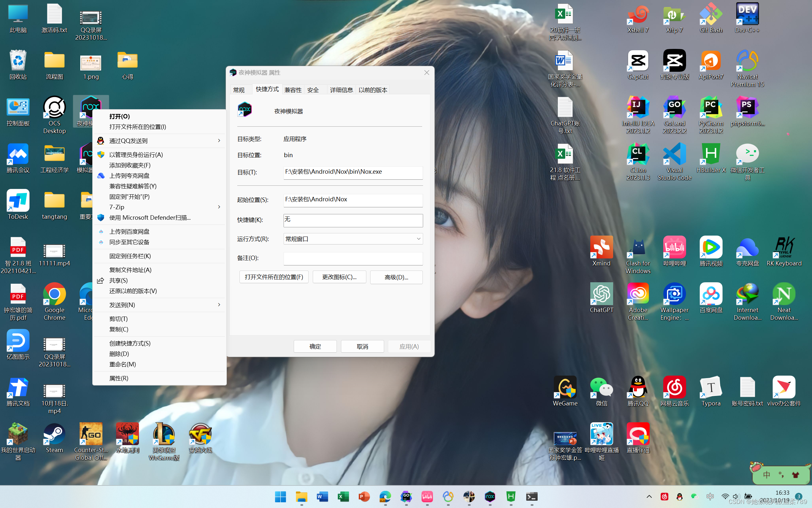Click the 快捷键(K) input field
The image size is (812, 508).
[x=353, y=220]
